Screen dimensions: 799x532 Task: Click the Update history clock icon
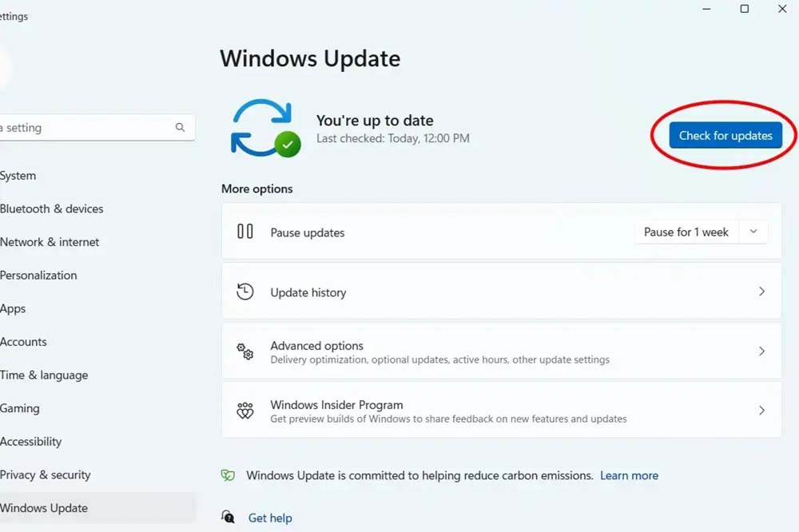(245, 292)
